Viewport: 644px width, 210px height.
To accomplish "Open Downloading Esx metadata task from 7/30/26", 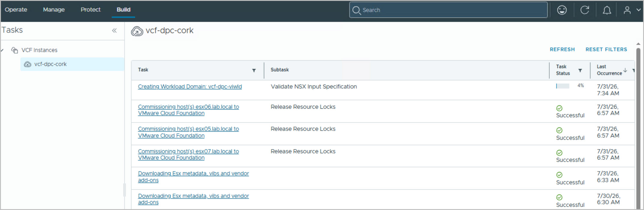I will pos(193,199).
